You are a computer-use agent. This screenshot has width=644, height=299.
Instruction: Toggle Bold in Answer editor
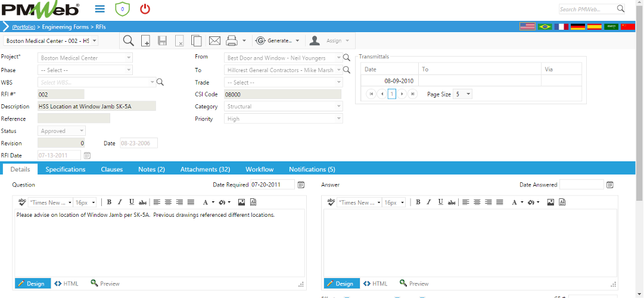pyautogui.click(x=418, y=202)
